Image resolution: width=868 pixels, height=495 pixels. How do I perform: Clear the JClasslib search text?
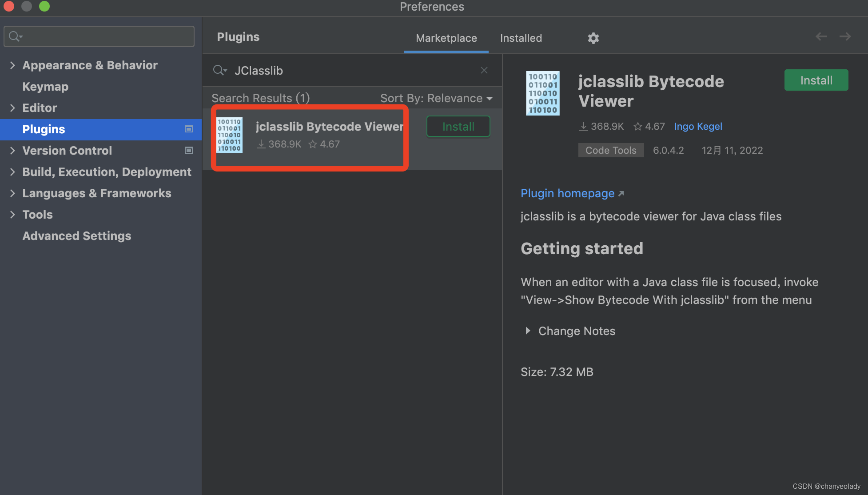[484, 71]
